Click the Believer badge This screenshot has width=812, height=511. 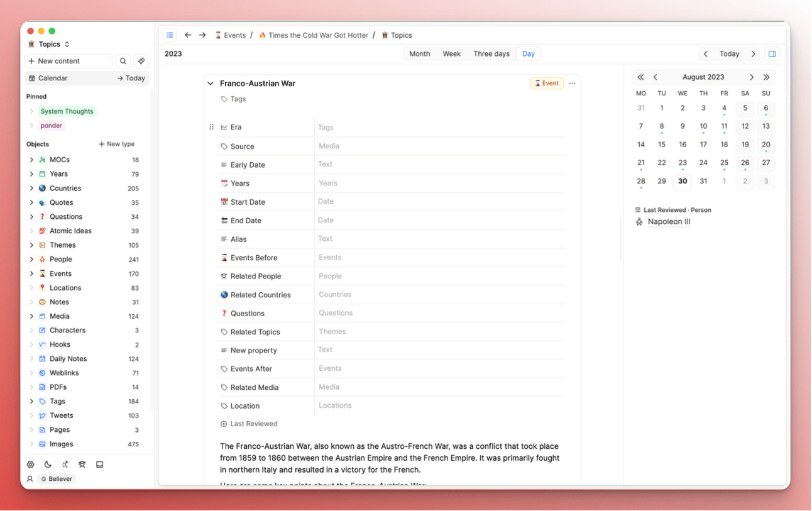click(x=57, y=479)
